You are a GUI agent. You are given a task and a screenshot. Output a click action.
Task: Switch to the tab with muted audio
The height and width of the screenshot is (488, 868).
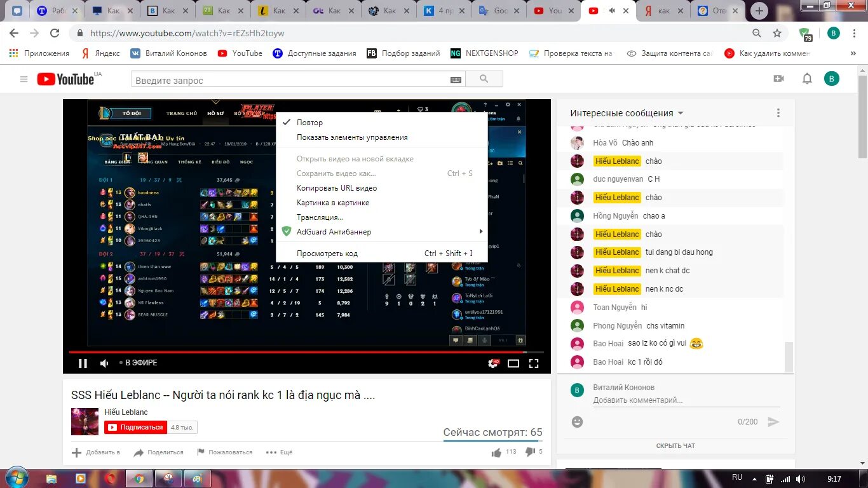[x=607, y=11]
